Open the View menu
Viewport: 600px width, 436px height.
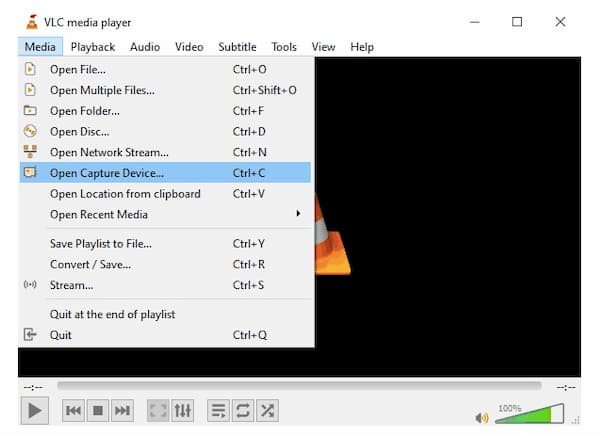pos(323,47)
